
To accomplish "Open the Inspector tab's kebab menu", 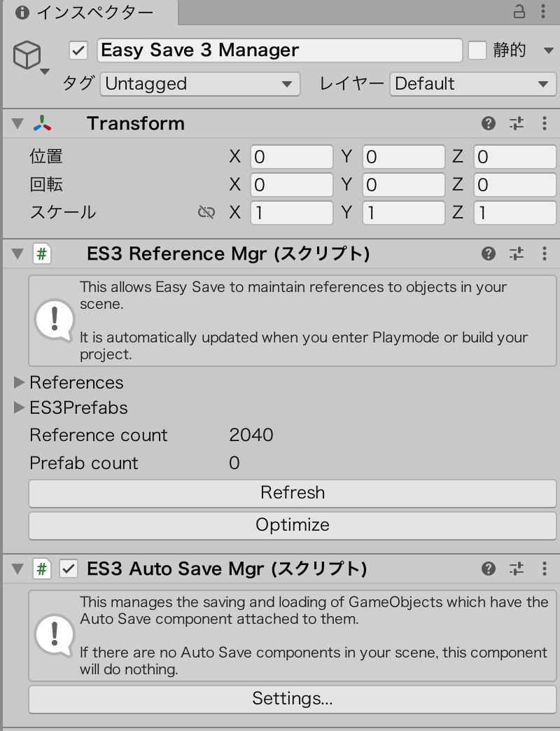I will pos(545,11).
